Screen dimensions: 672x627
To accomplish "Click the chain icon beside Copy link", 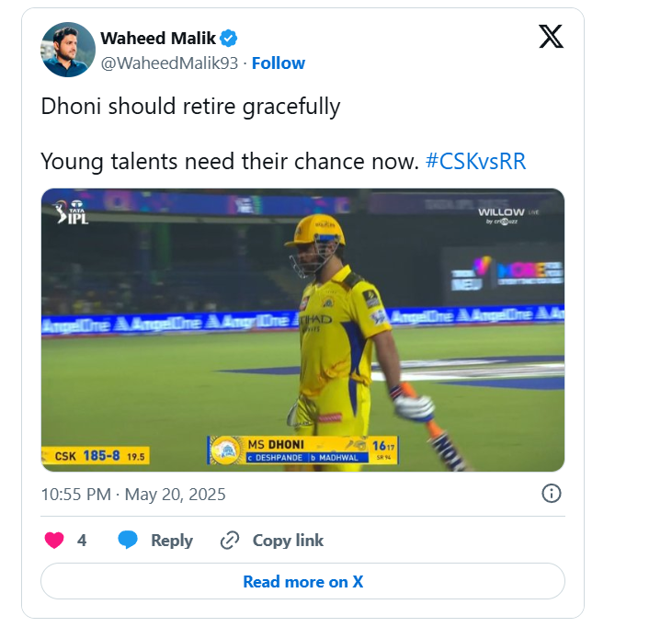I will click(230, 541).
